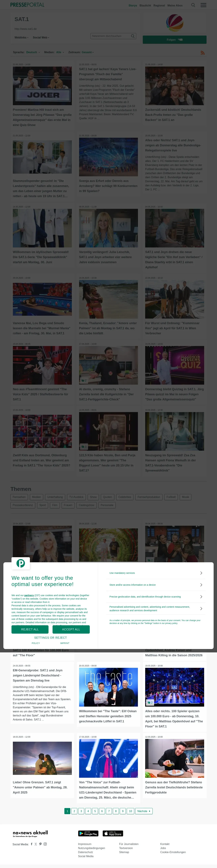Select the Pressekonferenz topic tag
This screenshot has width=217, height=868.
[23, 505]
